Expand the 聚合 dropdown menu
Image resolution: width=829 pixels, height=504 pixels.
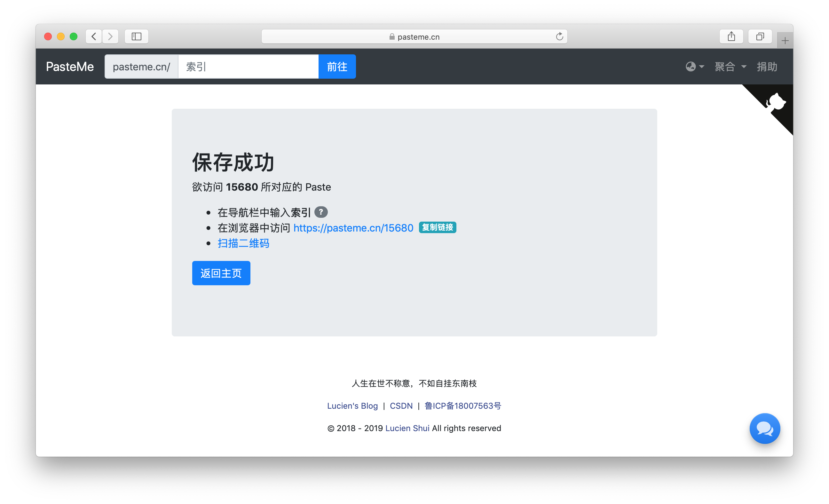click(730, 67)
